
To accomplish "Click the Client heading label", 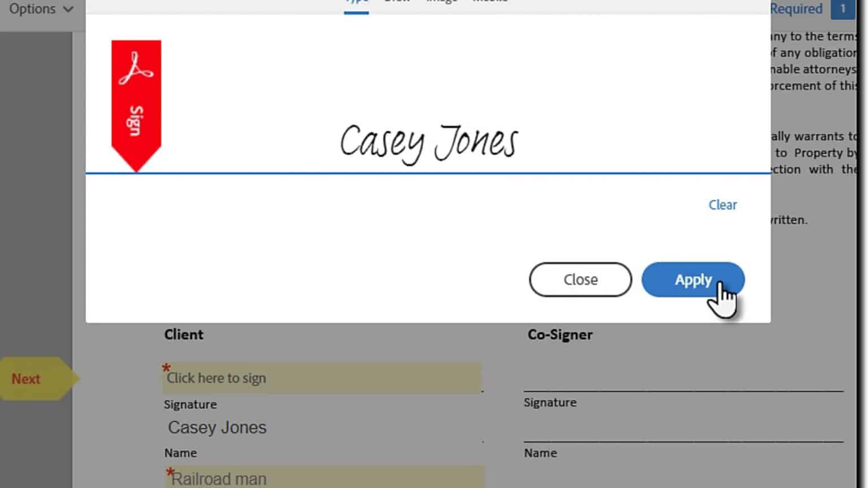I will 184,334.
